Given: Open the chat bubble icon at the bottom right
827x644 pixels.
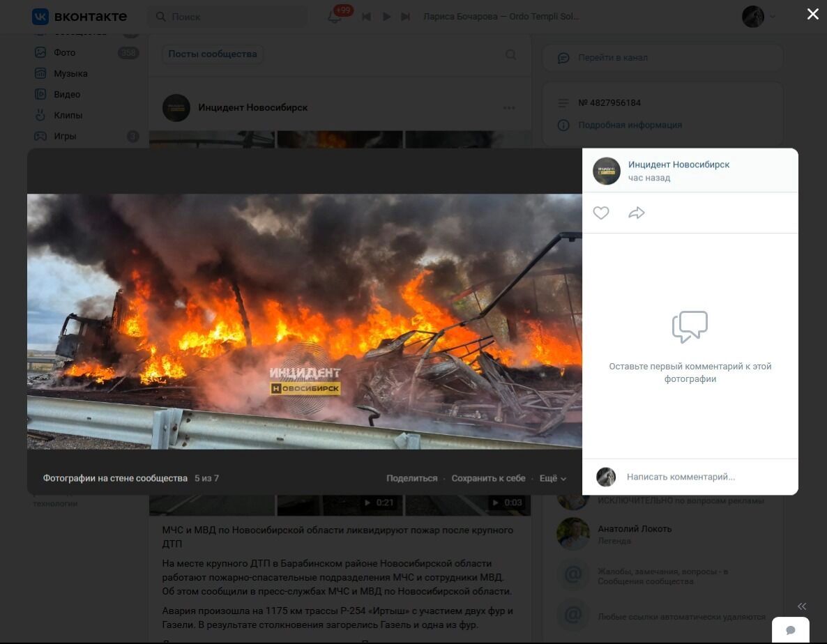Looking at the screenshot, I should point(791,630).
